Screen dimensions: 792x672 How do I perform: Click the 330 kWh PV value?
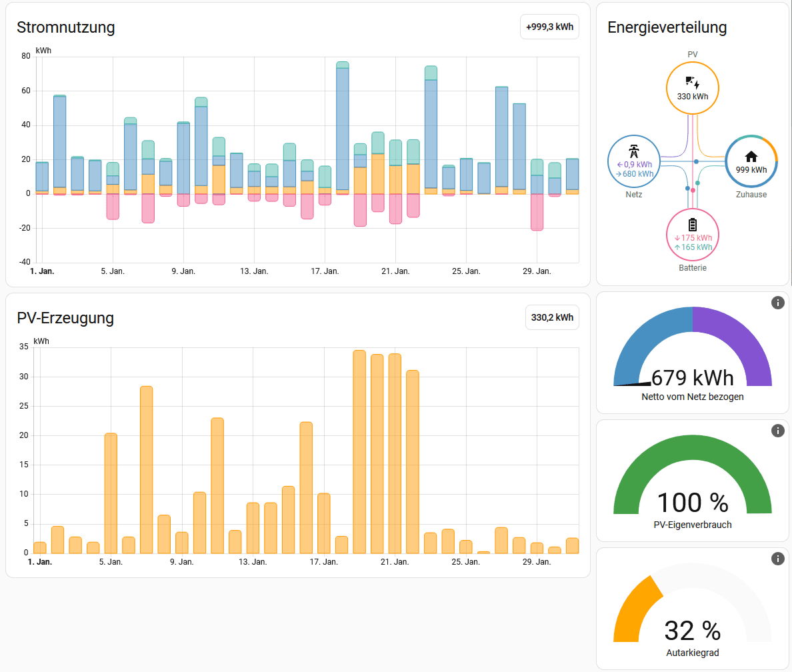693,97
